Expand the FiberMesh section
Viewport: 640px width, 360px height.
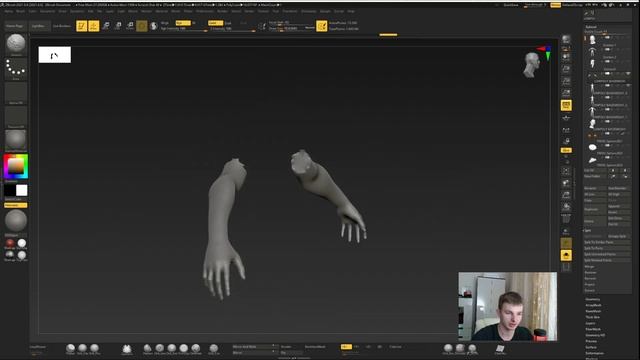point(593,329)
